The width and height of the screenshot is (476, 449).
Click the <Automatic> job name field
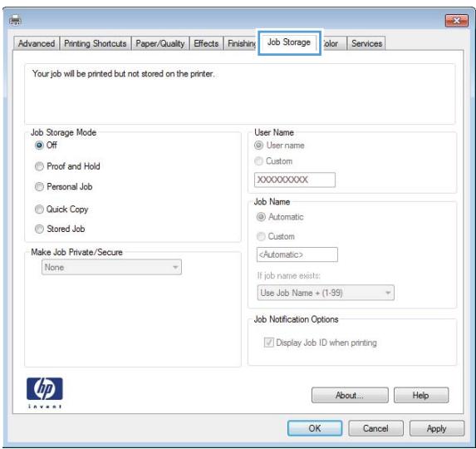297,254
